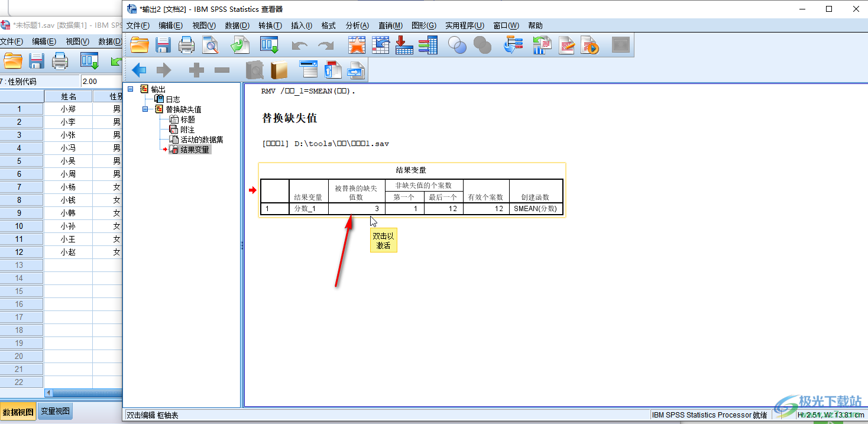Click the Undo arrow in Viewer toolbar
The image size is (868, 424).
point(300,46)
